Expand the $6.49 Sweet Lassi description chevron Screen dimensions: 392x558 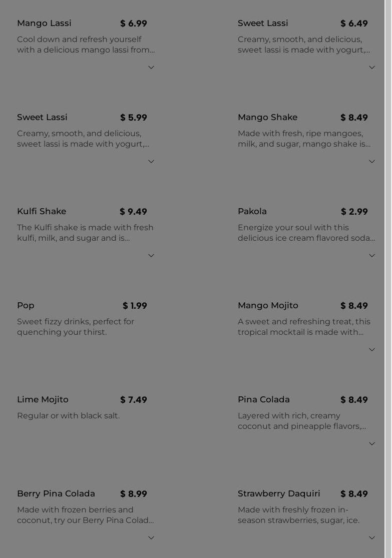click(371, 68)
